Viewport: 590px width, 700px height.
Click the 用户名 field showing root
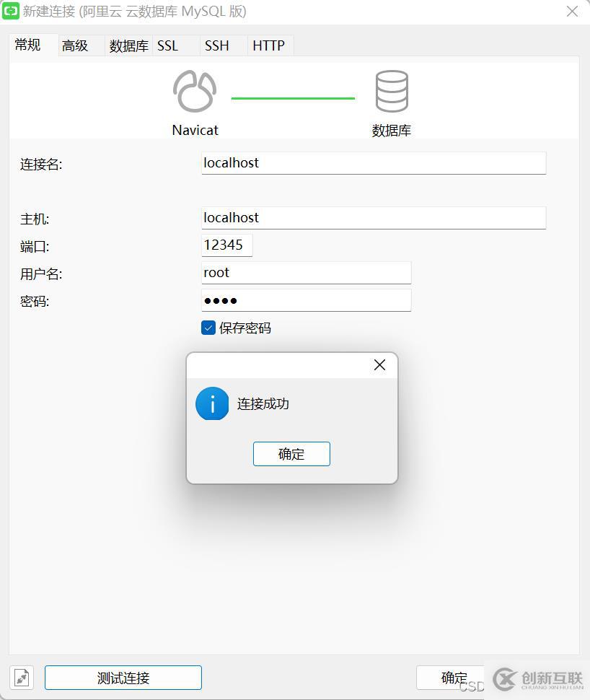[306, 273]
